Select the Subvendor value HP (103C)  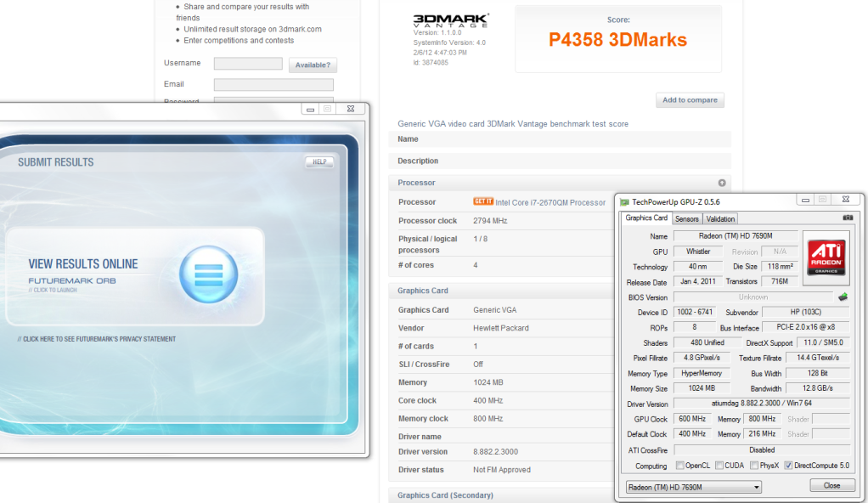(806, 312)
